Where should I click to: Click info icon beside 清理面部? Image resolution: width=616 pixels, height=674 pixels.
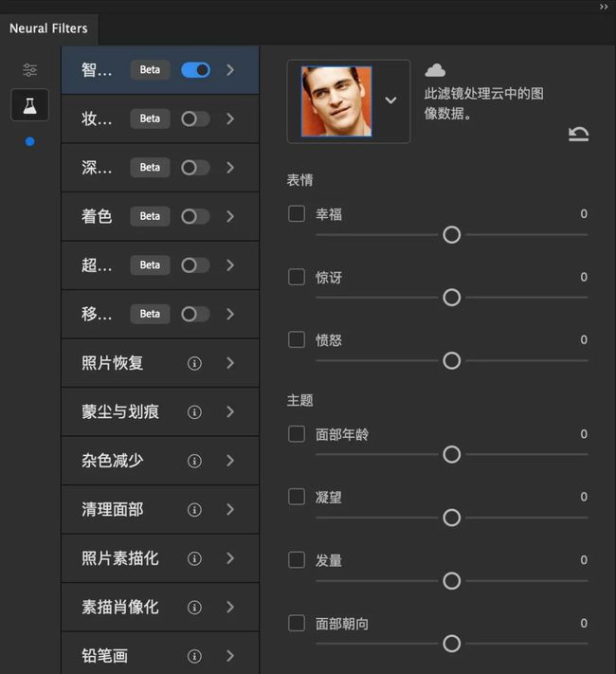tap(194, 509)
